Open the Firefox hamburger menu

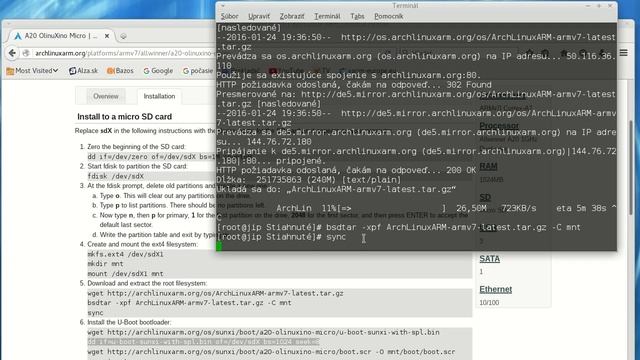pyautogui.click(x=623, y=53)
